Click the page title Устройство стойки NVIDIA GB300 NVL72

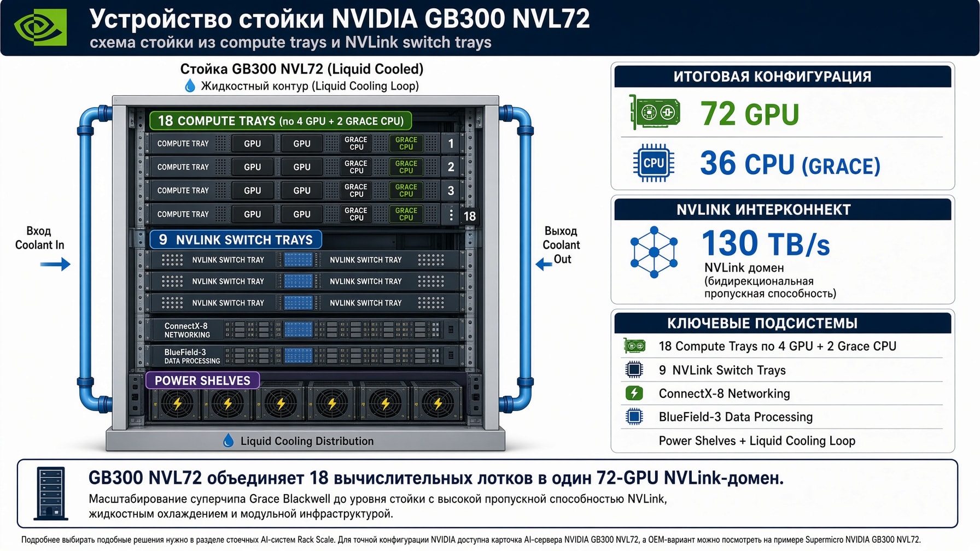(340, 19)
